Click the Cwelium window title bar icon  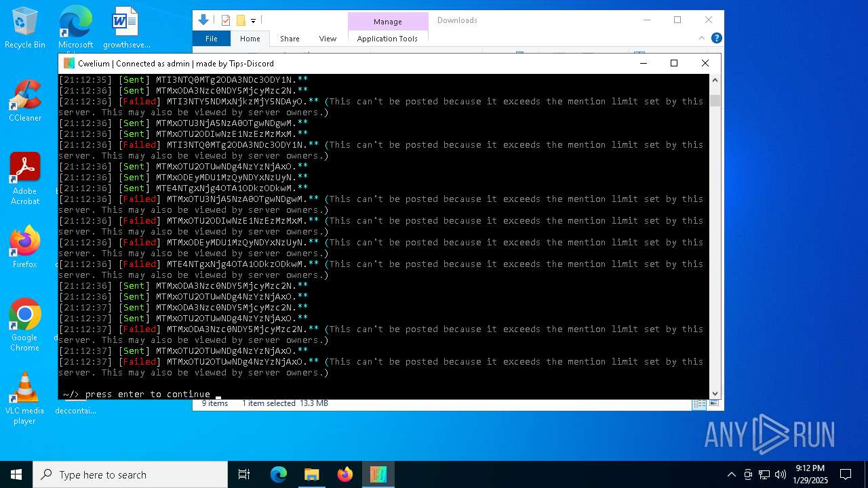click(x=69, y=63)
